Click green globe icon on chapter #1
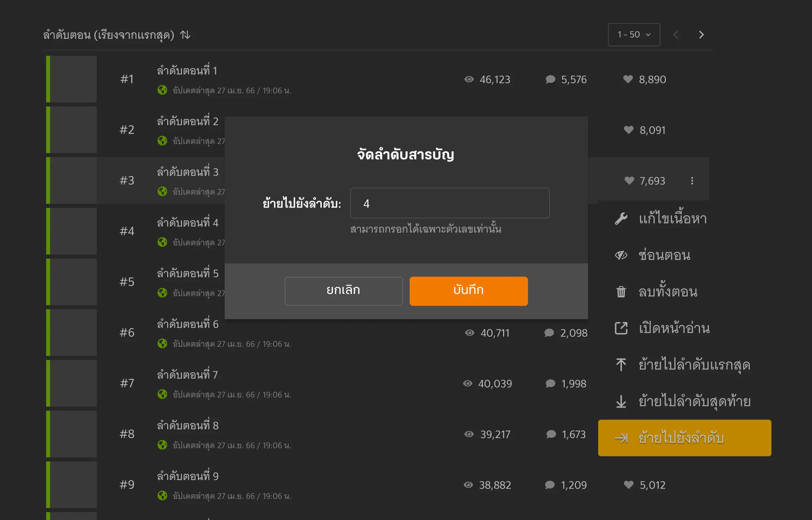The height and width of the screenshot is (520, 812). coord(162,90)
